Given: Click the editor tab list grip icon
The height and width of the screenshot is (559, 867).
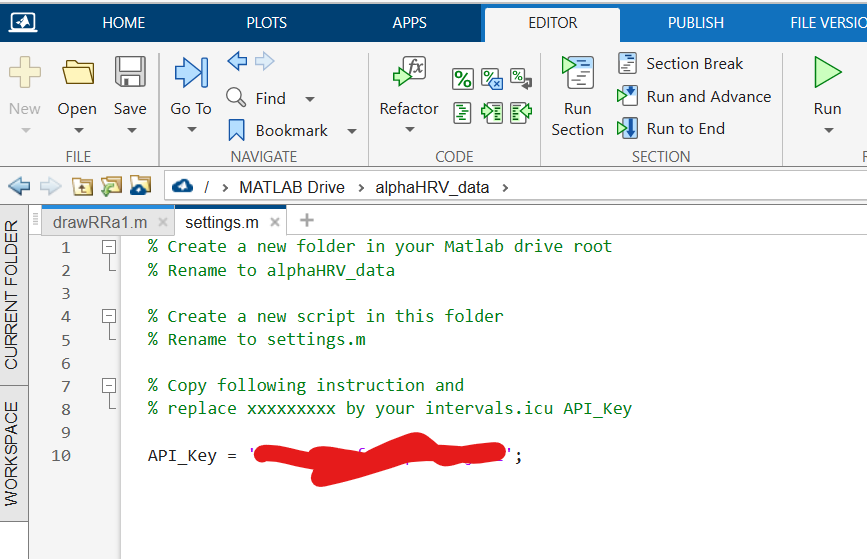Looking at the screenshot, I should [35, 220].
